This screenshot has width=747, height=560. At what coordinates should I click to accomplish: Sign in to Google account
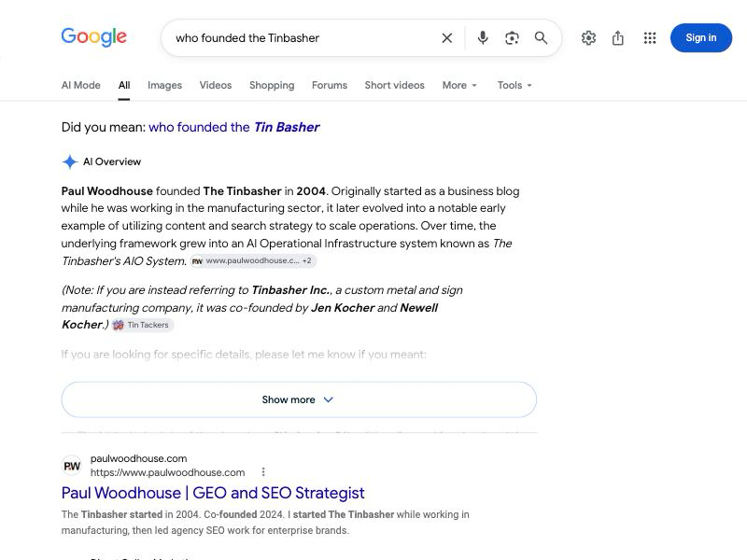click(701, 38)
